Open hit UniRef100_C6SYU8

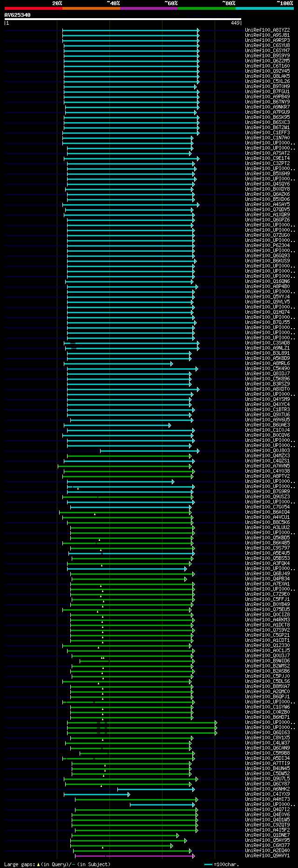tap(267, 45)
